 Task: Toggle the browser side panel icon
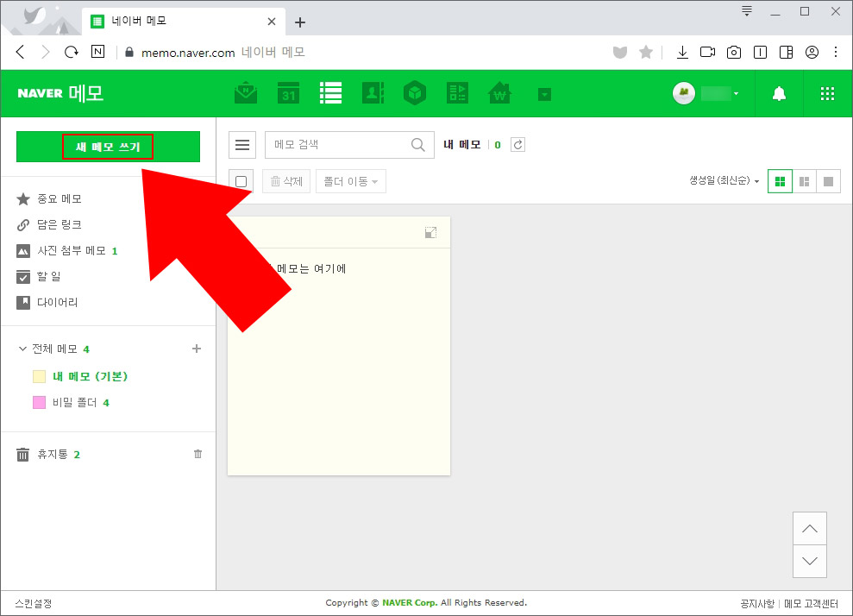786,53
